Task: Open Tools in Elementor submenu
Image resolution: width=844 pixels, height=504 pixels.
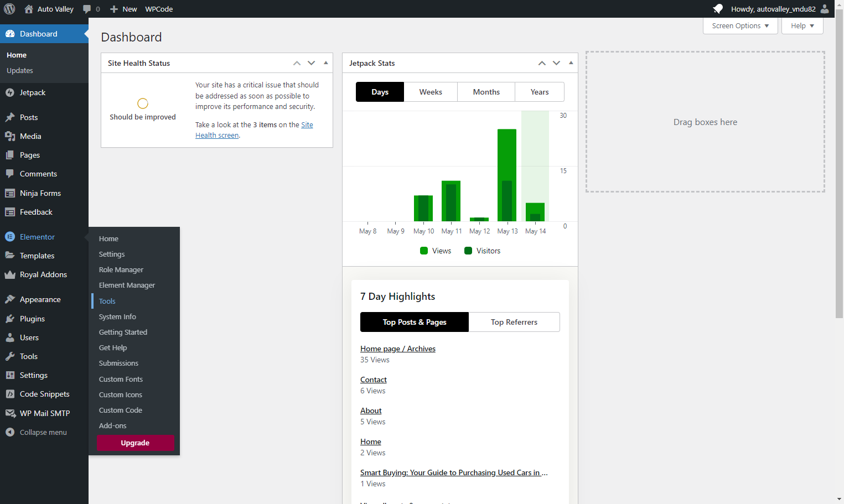Action: pos(107,302)
